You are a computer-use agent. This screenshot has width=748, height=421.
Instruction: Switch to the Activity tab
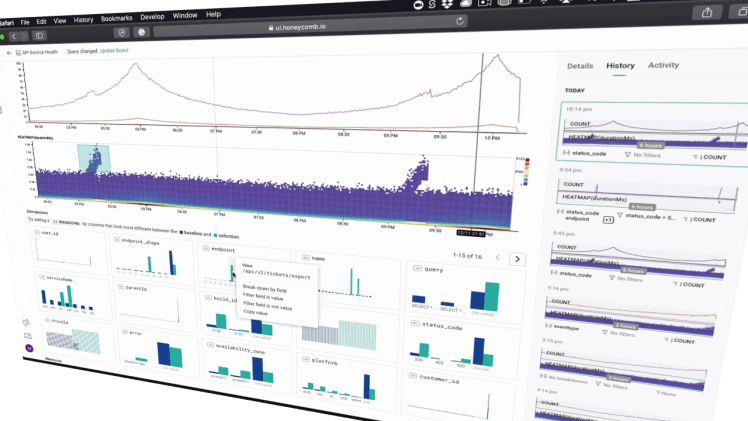click(x=663, y=65)
